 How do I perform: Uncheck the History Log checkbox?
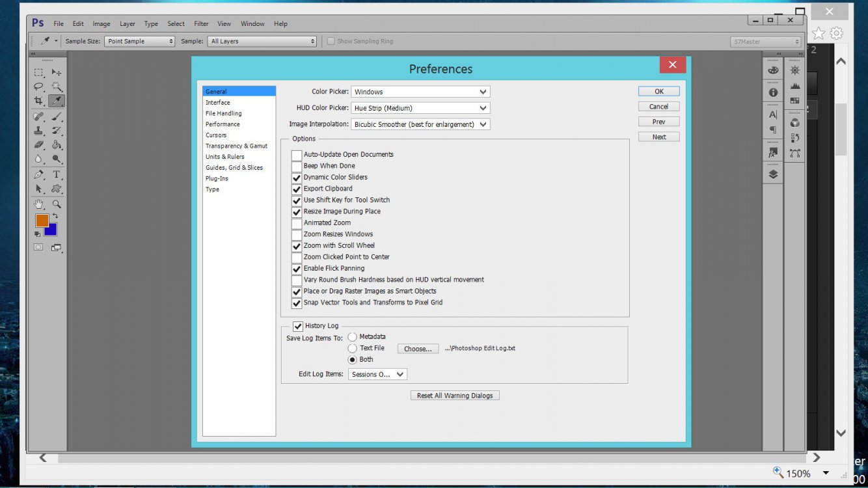298,326
